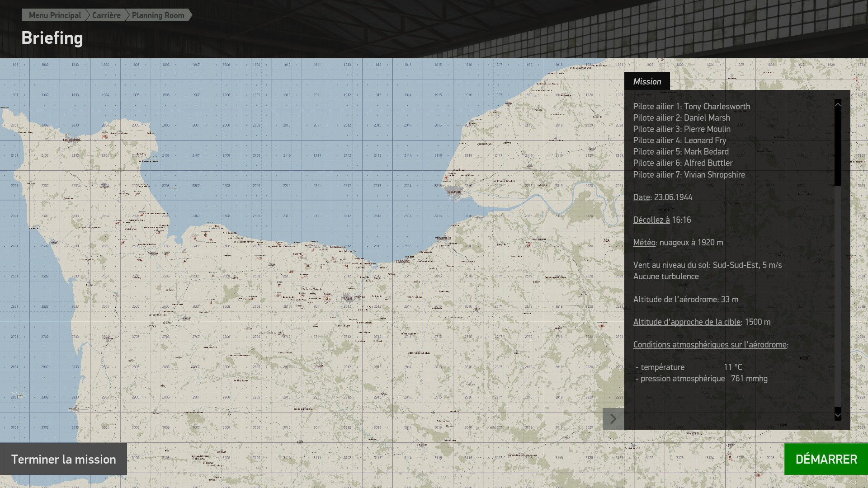This screenshot has width=868, height=488.
Task: Click the scroll down arrow in mission panel
Action: coord(838,414)
